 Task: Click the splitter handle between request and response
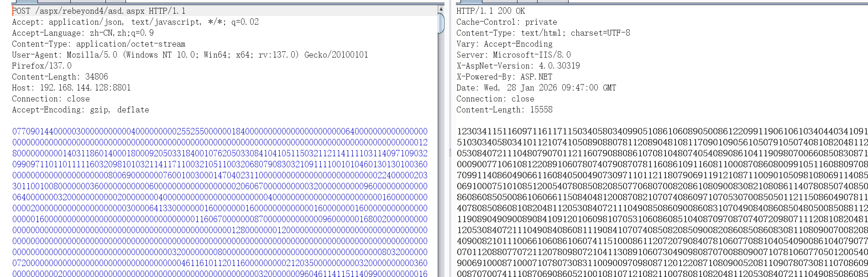450,152
